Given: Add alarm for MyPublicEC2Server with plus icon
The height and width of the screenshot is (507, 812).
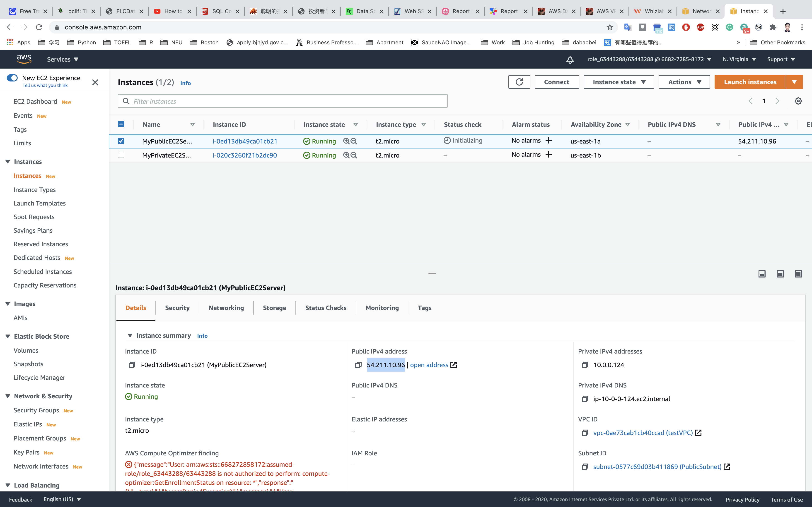Looking at the screenshot, I should click(549, 141).
